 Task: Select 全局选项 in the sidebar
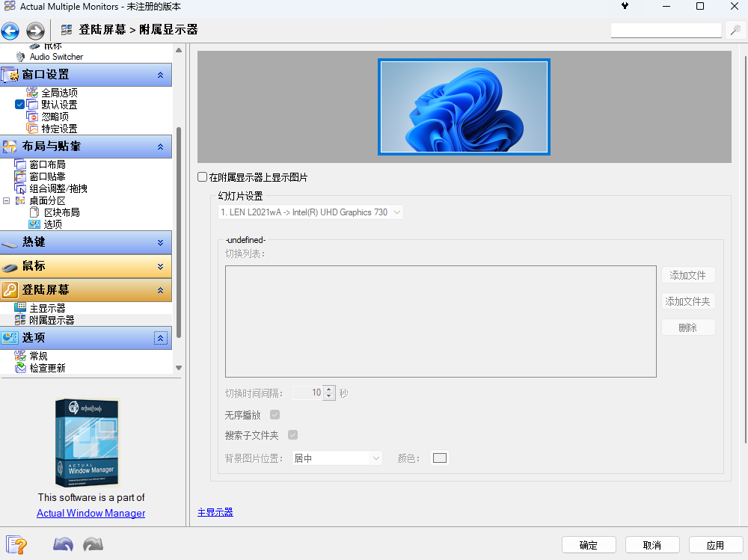pyautogui.click(x=59, y=93)
